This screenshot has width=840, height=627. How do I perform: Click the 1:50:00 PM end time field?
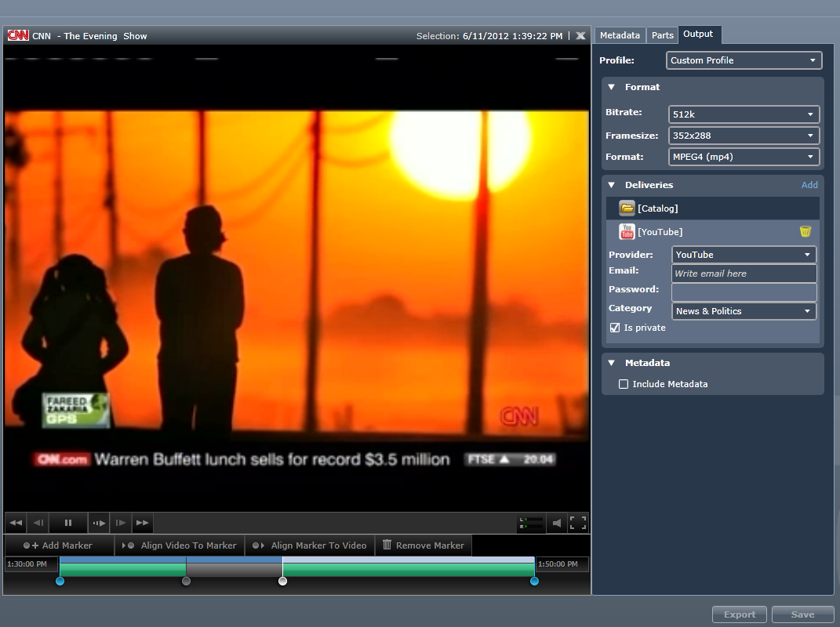pos(562,564)
